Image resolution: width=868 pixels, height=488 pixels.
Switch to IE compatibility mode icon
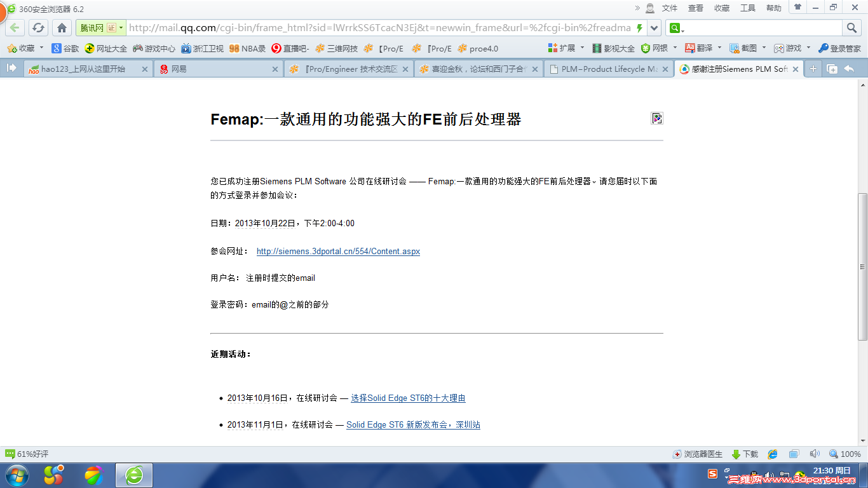pyautogui.click(x=771, y=454)
